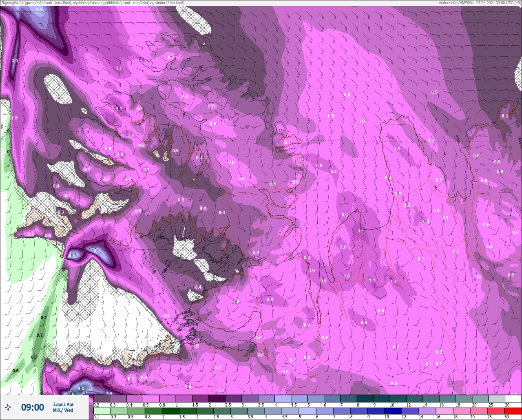Click white snow legend swatch labeled 30
Viewport: 522px width, 420px height.
tap(513, 398)
